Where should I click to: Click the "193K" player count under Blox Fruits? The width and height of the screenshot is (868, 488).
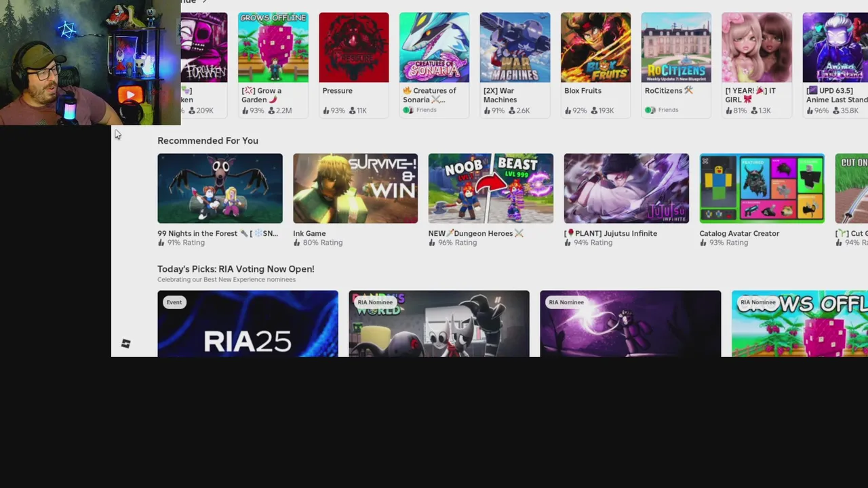pos(607,110)
